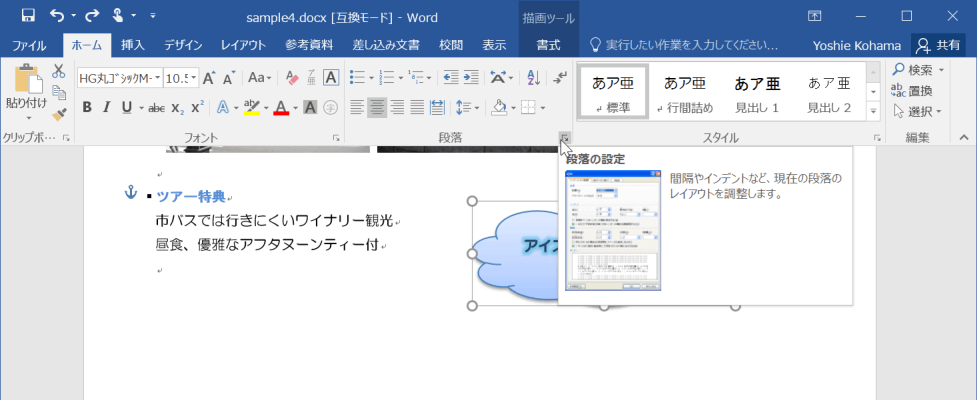
Task: Click the 共有 share button
Action: point(938,45)
